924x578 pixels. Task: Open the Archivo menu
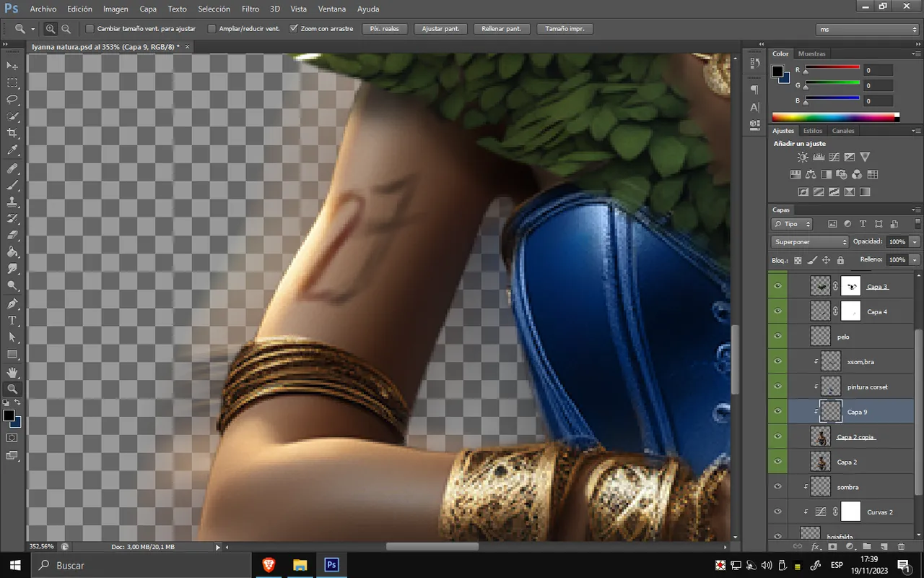[x=43, y=9]
